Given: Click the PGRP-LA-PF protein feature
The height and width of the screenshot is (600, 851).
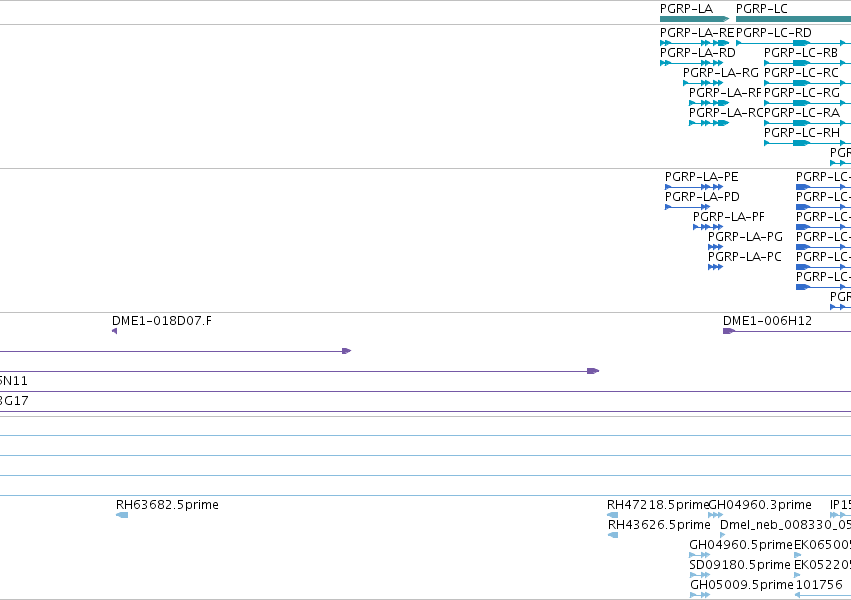Looking at the screenshot, I should [708, 227].
